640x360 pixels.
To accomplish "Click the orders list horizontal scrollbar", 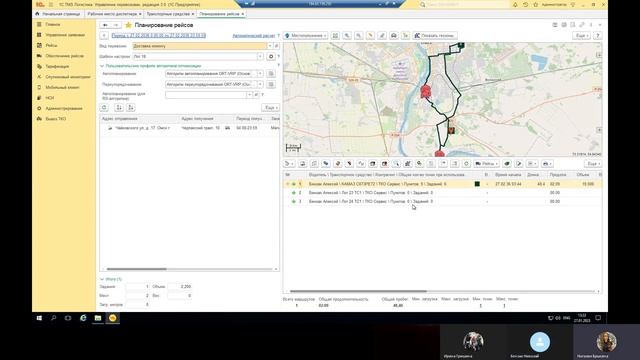I will [136, 269].
